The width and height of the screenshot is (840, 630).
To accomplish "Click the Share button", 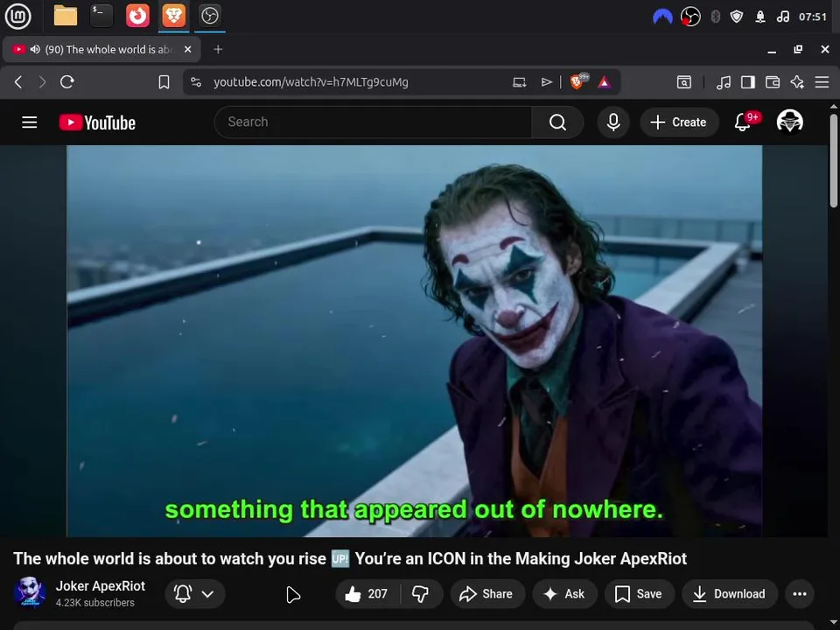I will point(486,593).
